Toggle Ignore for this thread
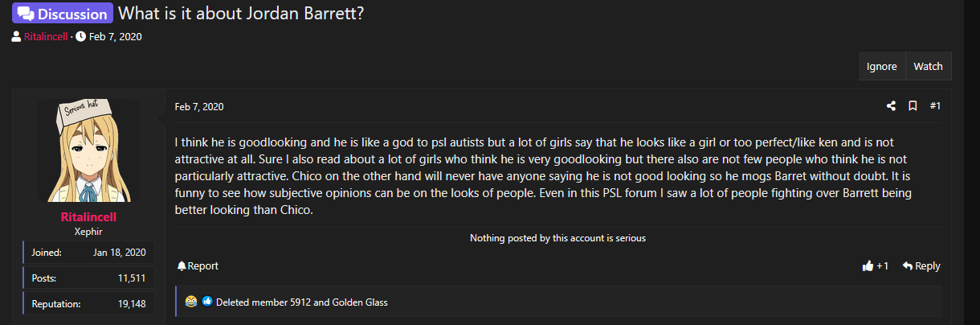The height and width of the screenshot is (325, 980). coord(881,67)
